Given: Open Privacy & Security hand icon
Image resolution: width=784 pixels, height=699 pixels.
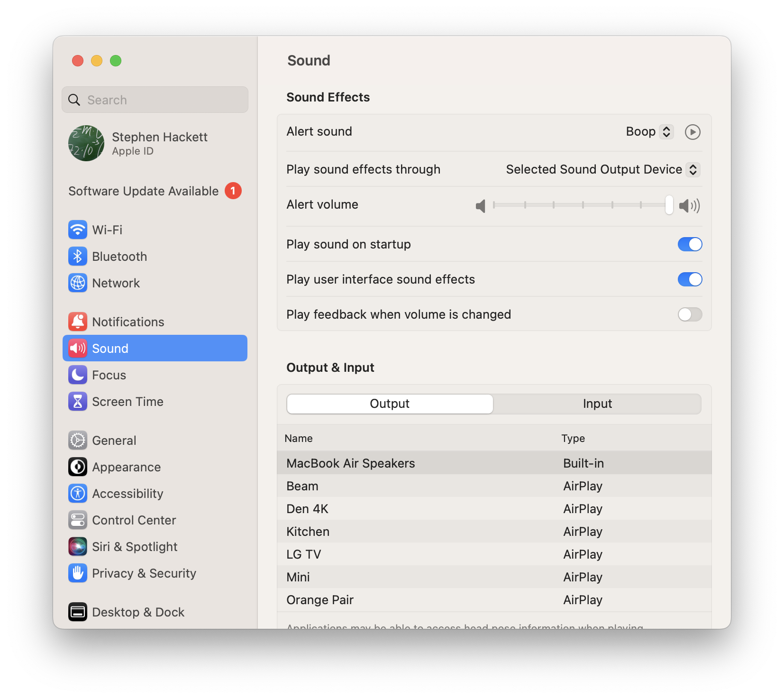Looking at the screenshot, I should (78, 573).
